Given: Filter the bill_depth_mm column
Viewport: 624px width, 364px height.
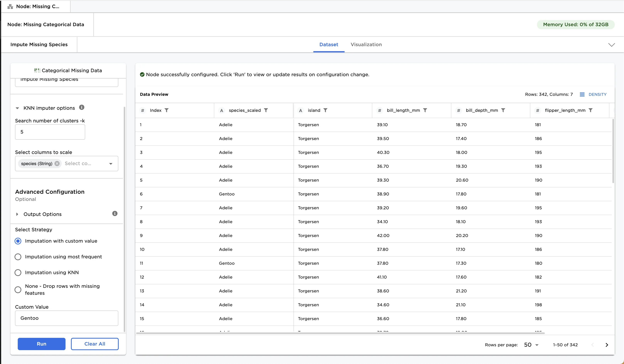Looking at the screenshot, I should (503, 110).
